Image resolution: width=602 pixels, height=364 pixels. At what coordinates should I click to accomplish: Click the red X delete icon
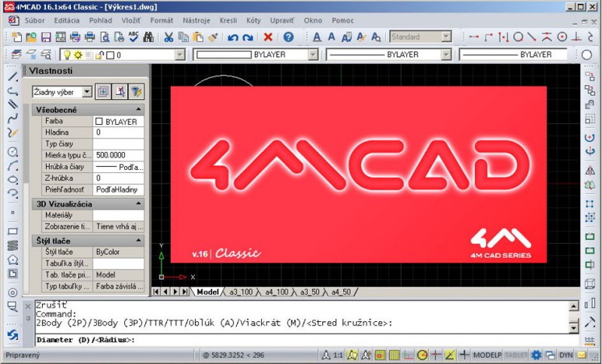pyautogui.click(x=269, y=37)
